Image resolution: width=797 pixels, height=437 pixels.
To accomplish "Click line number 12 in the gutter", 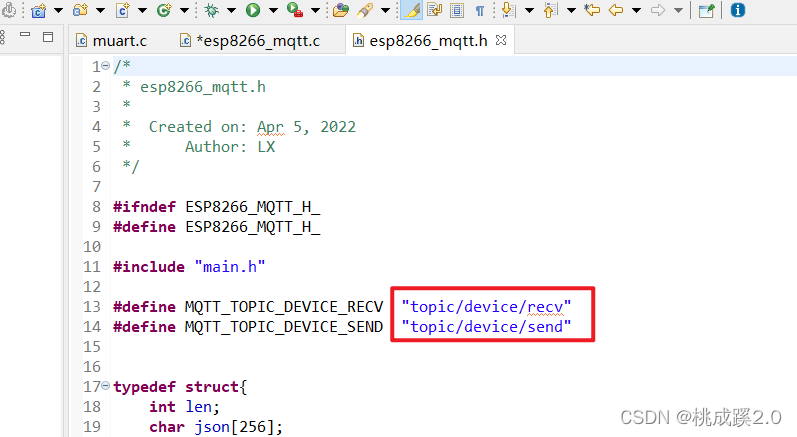I will coord(92,287).
